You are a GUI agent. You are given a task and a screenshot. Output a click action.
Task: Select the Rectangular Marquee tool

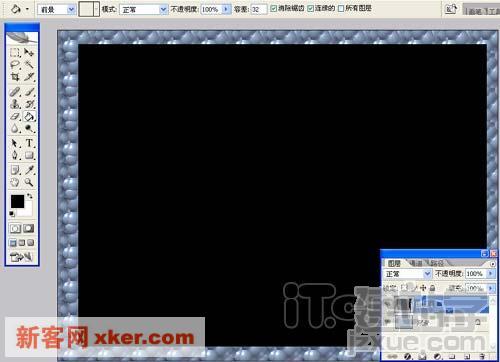pyautogui.click(x=15, y=52)
